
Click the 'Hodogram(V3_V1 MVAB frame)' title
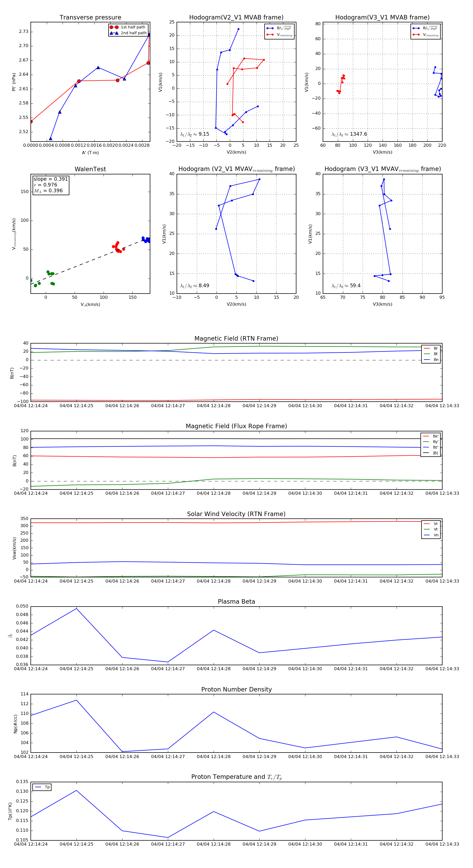click(x=382, y=18)
